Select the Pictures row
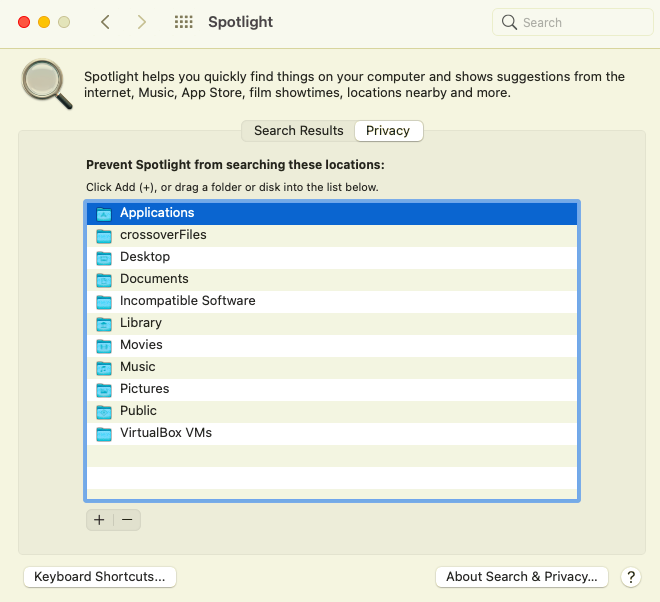Viewport: 660px width, 602px height. (x=332, y=390)
